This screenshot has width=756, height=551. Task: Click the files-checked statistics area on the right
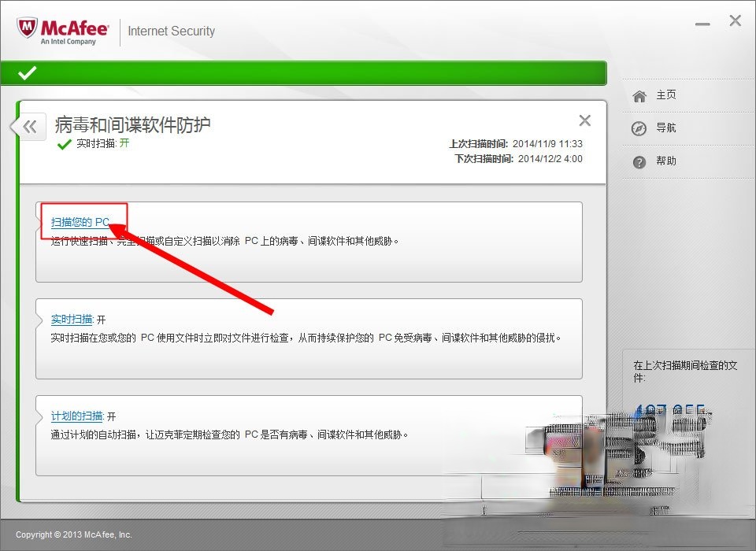point(685,386)
